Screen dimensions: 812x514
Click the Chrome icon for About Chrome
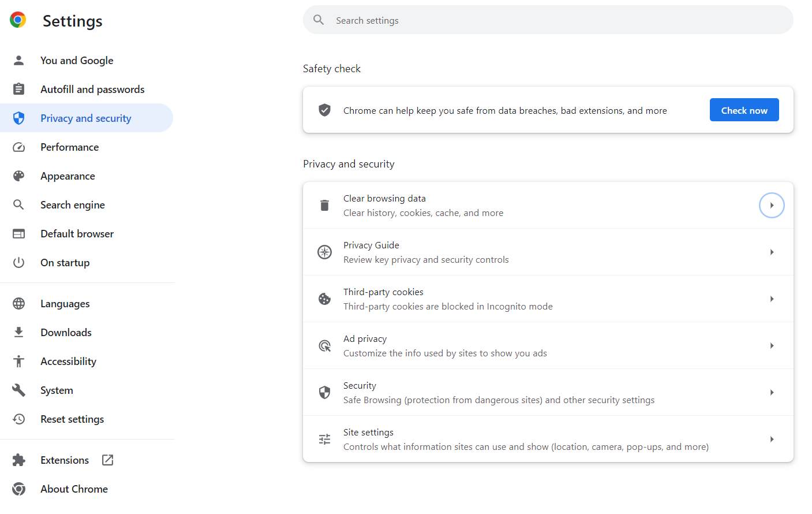tap(18, 489)
